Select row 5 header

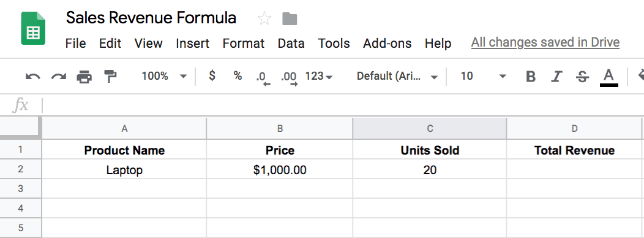coord(21,228)
